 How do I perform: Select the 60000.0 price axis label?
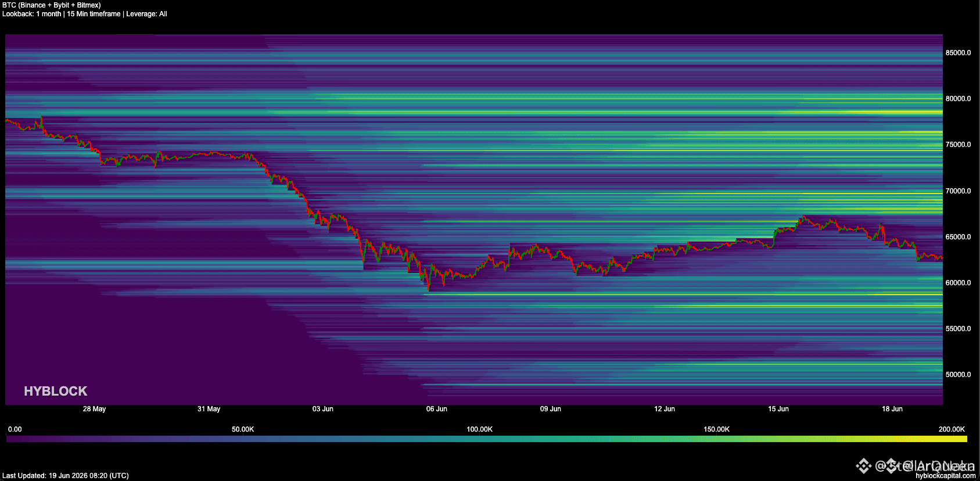(958, 283)
